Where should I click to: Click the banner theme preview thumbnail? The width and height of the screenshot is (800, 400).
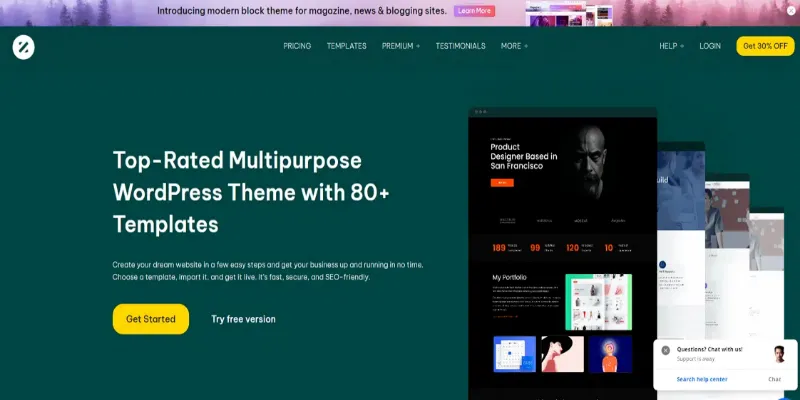(569, 14)
